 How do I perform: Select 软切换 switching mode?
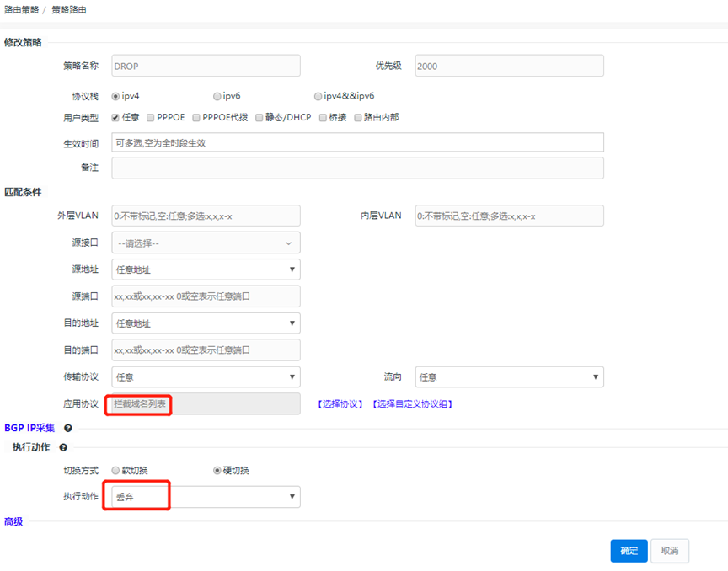click(115, 471)
